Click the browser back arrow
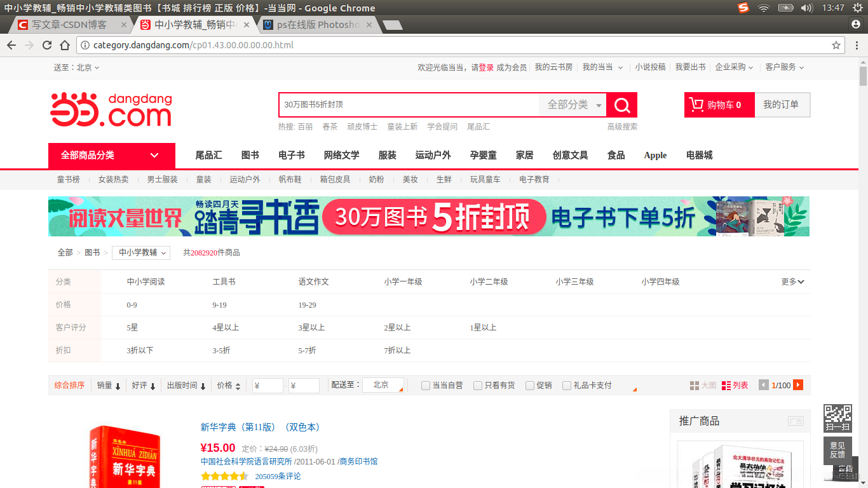The height and width of the screenshot is (488, 868). click(x=11, y=45)
